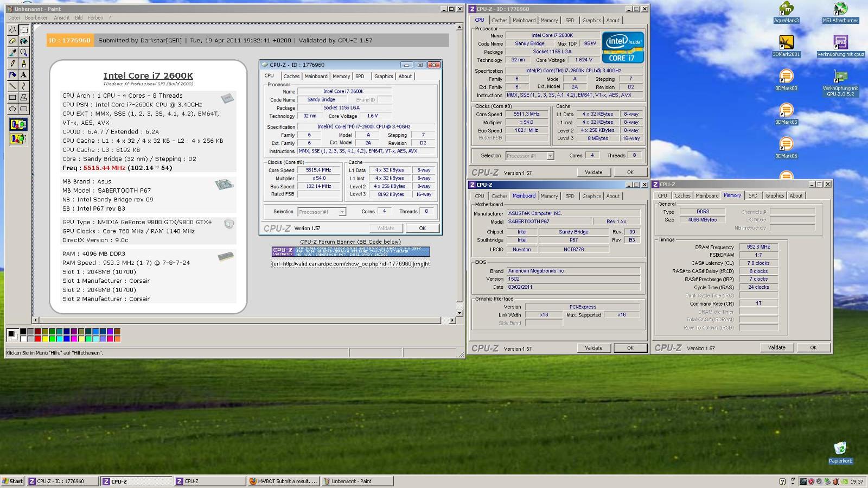Click Paint horizontal scrollbar left arrow
Screen dimensions: 868x488
coord(36,320)
